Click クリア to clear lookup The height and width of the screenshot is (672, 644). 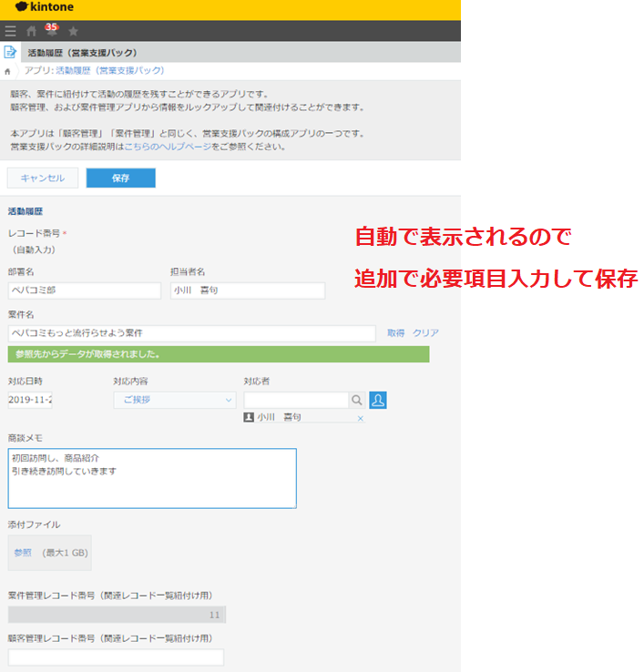[425, 333]
